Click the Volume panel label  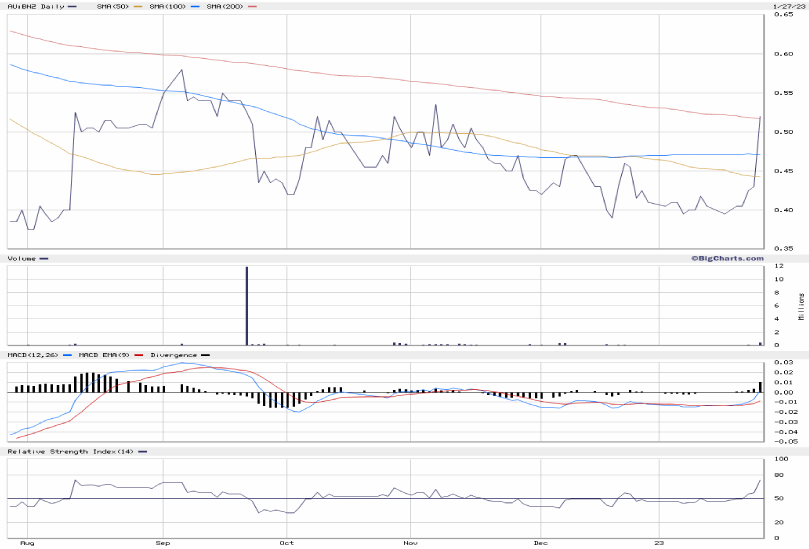[21, 258]
